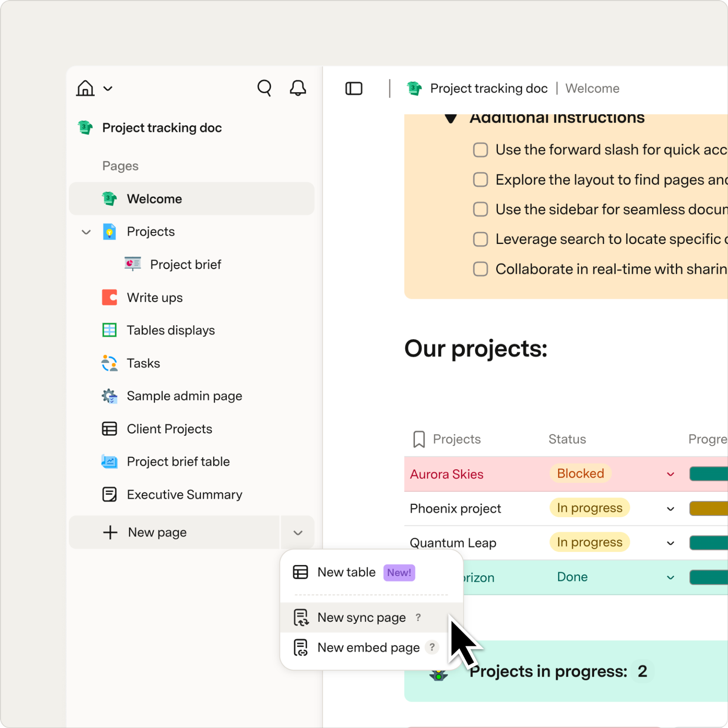Collapse the Projects tree item

point(86,232)
